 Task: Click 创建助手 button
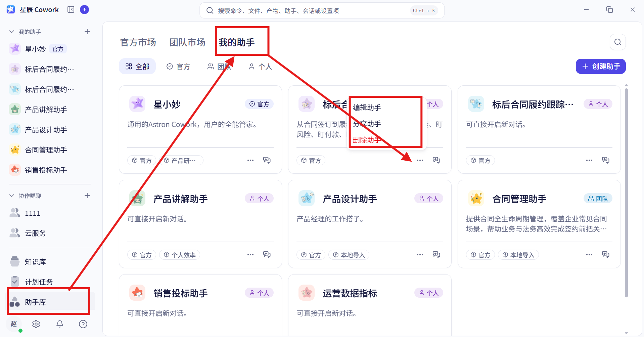(x=601, y=67)
